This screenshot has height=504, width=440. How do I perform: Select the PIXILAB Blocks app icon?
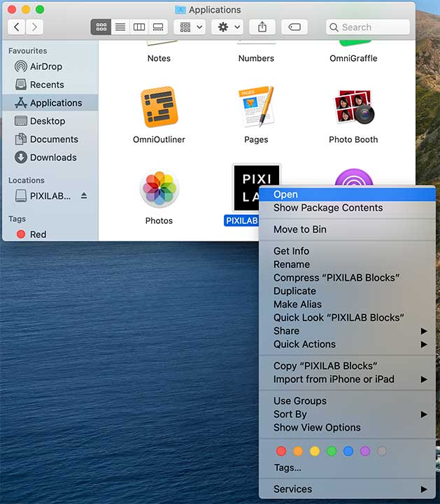tap(246, 188)
